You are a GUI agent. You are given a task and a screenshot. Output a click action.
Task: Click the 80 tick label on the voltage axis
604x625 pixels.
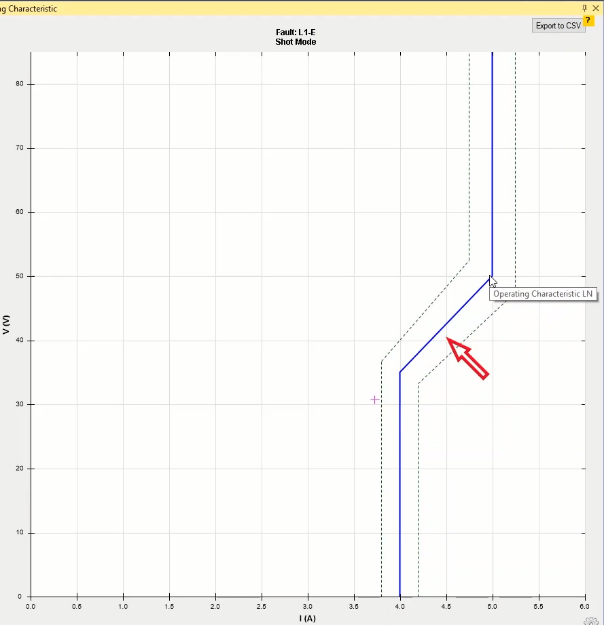19,84
